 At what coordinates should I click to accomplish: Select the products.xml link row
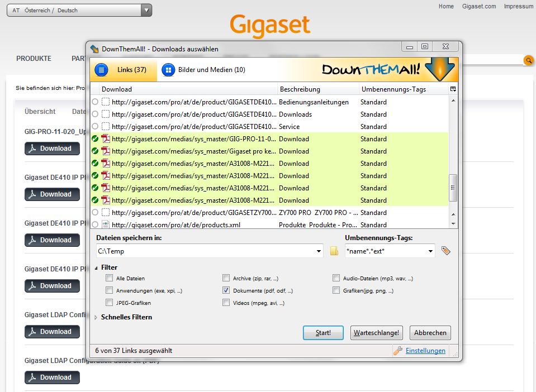(269, 224)
